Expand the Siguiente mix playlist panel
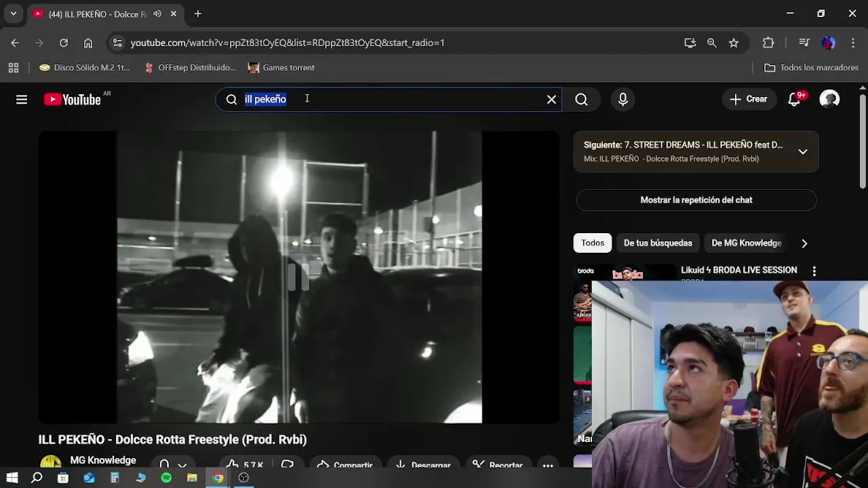This screenshot has height=488, width=868. click(802, 152)
